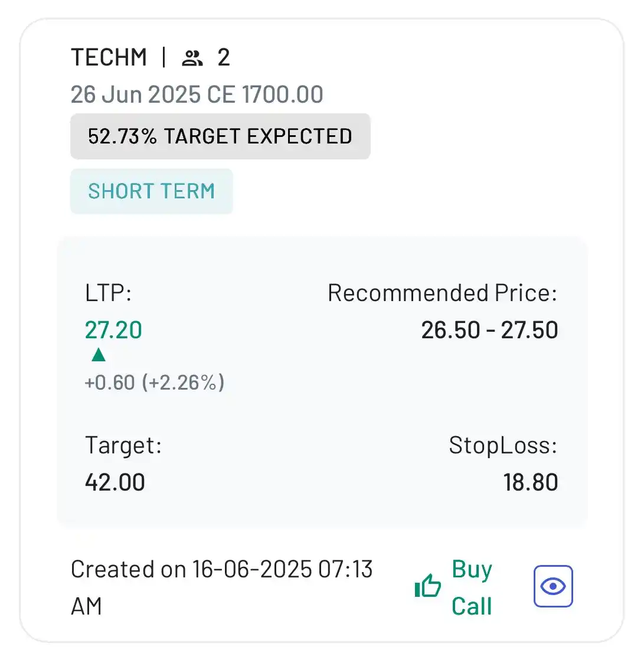Click the 26 Jun 2025 CE 1700.00 contract
This screenshot has height=663, width=644.
pyautogui.click(x=197, y=94)
